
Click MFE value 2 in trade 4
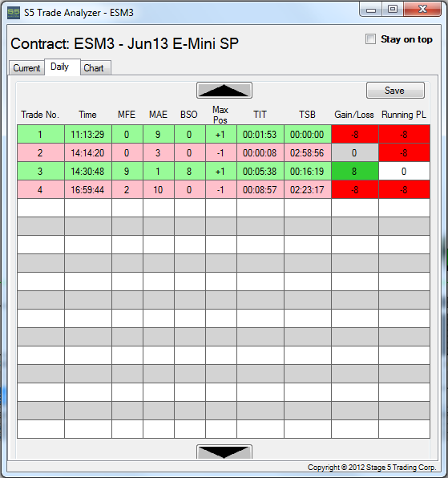127,189
